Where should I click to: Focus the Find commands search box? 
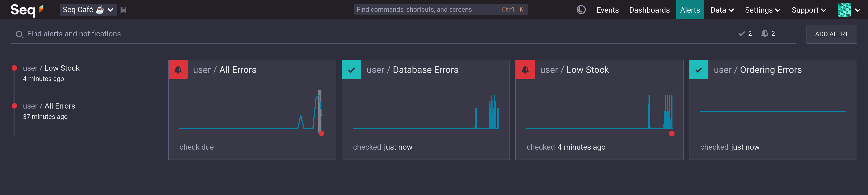(440, 10)
